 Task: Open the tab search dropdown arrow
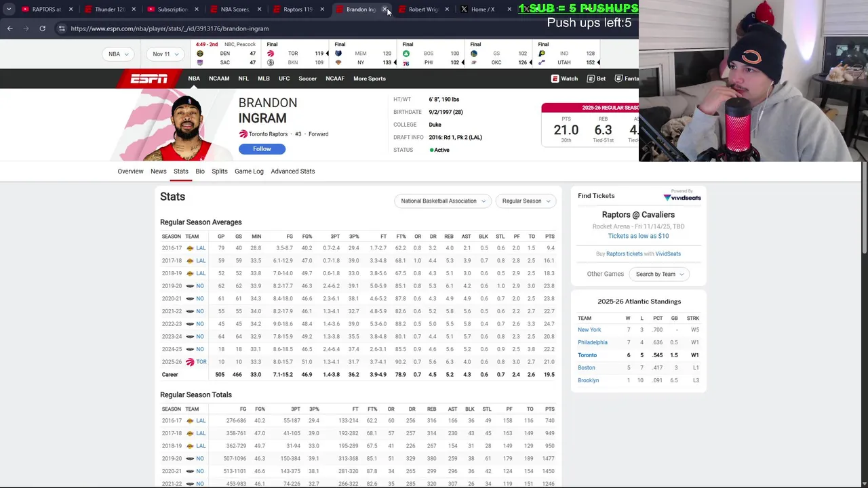9,9
